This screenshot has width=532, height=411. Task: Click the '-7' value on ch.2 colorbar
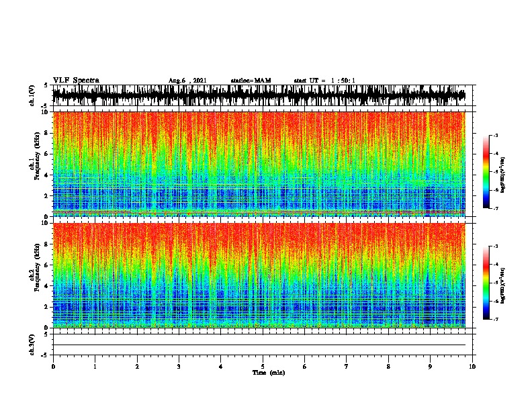[x=495, y=319]
